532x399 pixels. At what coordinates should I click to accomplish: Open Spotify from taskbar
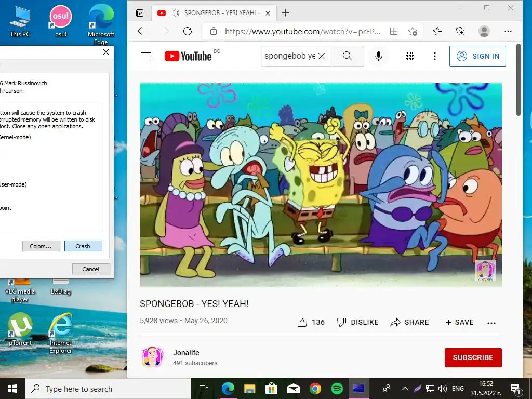[337, 389]
